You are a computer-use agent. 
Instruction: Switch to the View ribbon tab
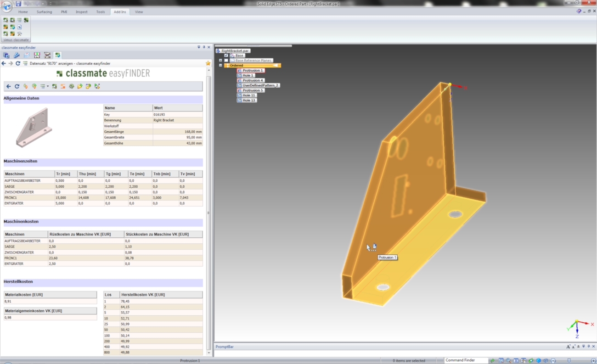click(139, 12)
